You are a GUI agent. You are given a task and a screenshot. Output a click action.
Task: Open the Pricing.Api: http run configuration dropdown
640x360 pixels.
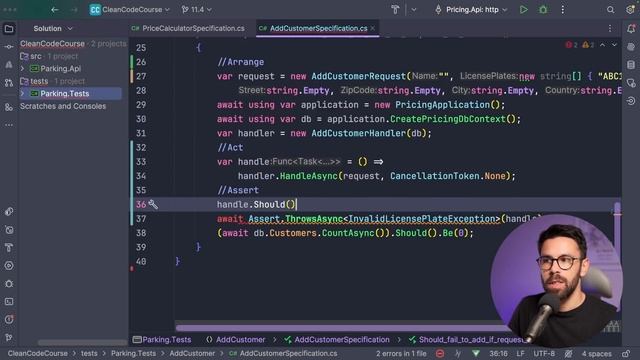pos(471,9)
